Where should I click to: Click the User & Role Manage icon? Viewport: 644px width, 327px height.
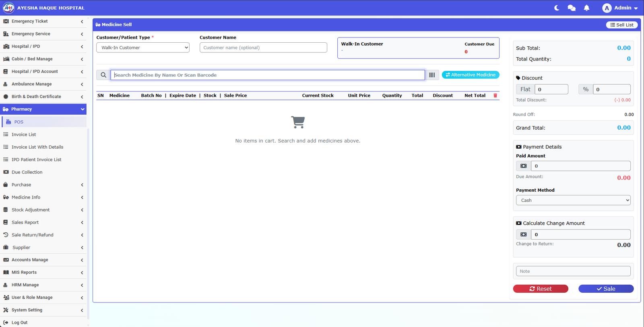click(x=6, y=298)
